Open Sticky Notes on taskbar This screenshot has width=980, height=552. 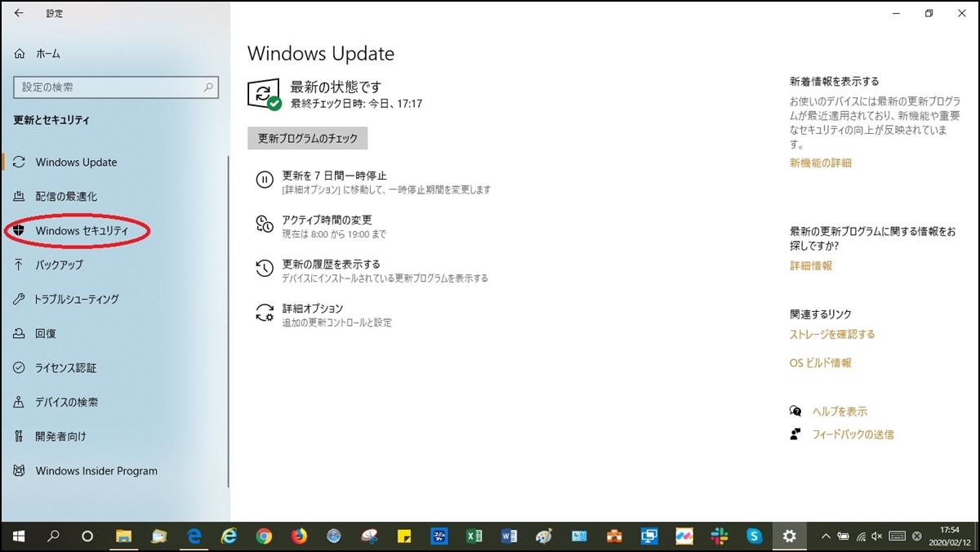pyautogui.click(x=403, y=536)
